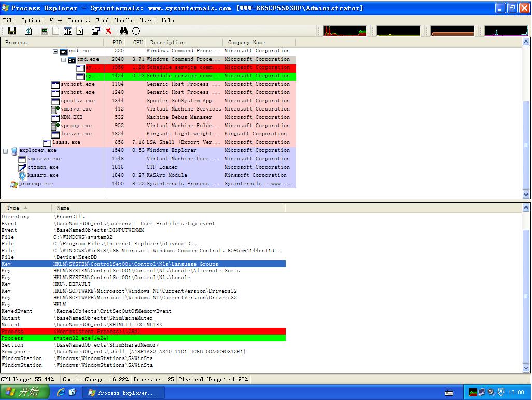Sort by the Description column header
This screenshot has width=532, height=400.
tap(184, 43)
